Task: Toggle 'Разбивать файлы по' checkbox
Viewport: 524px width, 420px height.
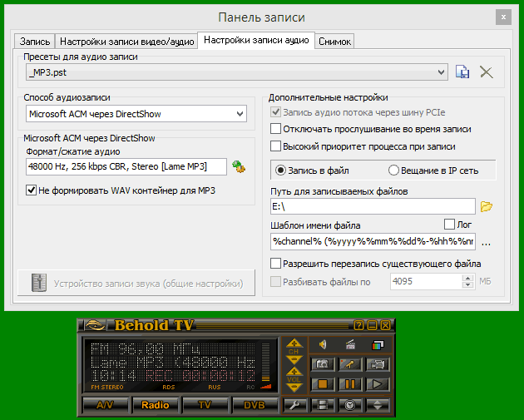Action: [275, 282]
